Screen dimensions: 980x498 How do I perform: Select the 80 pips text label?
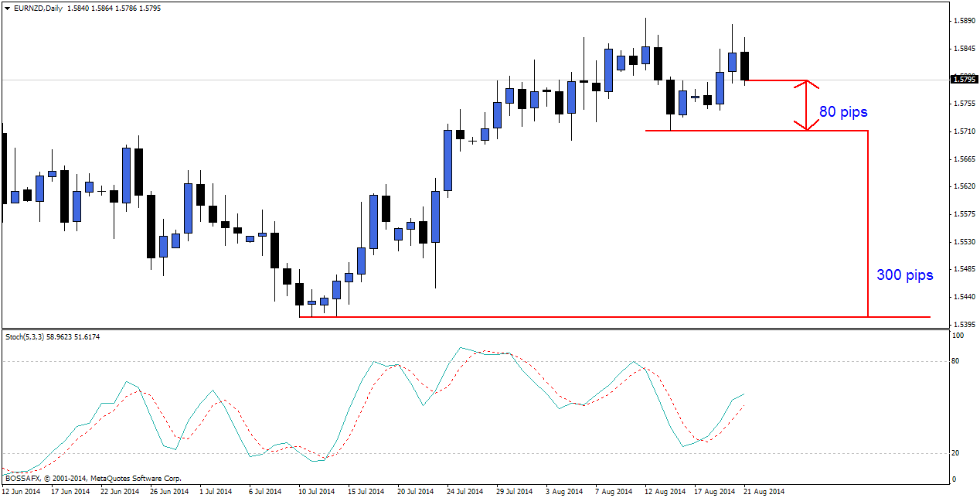click(x=843, y=112)
